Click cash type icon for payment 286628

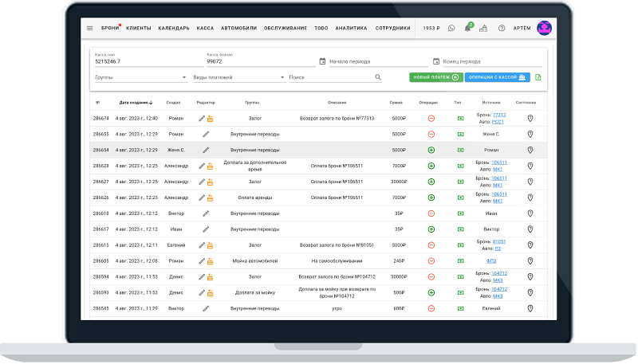click(461, 166)
